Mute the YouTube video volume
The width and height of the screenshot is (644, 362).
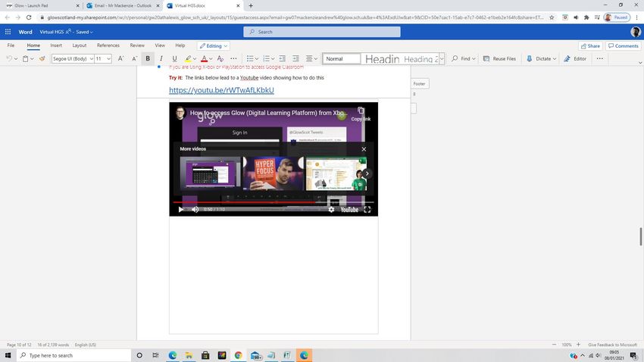(195, 209)
